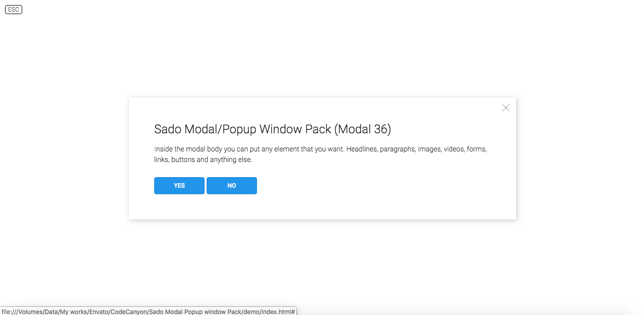This screenshot has width=644, height=315.
Task: Close the modal with the X icon
Action: tap(506, 108)
